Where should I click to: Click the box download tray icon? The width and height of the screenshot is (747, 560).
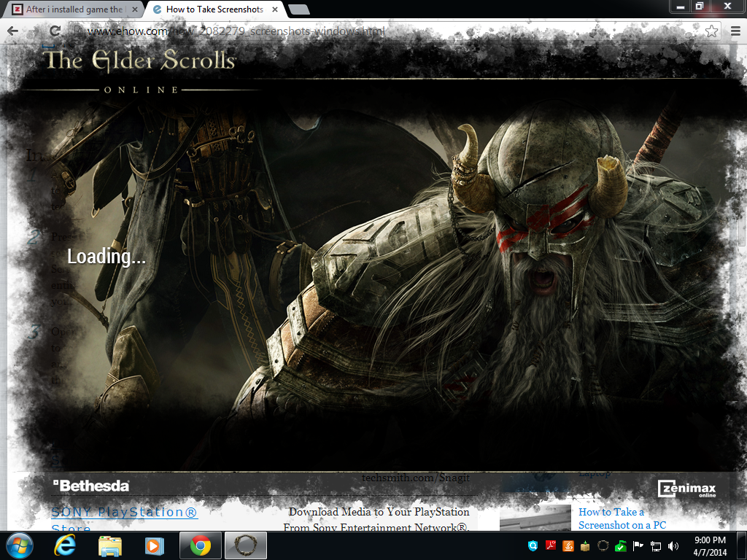point(585,545)
